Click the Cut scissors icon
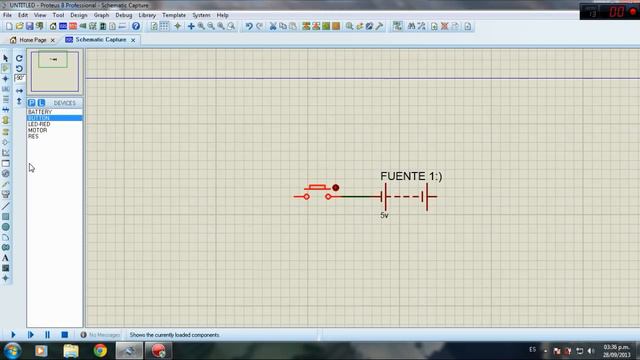This screenshot has width=640, height=360. 273,26
